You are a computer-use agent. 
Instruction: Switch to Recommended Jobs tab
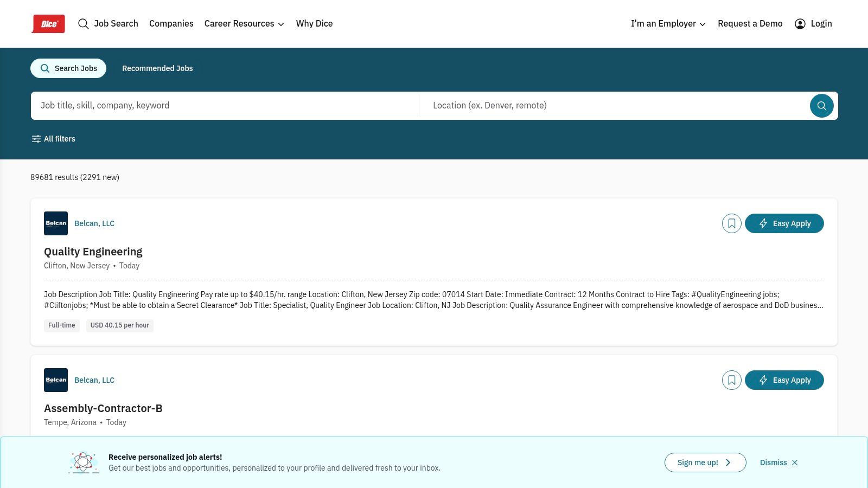pos(157,68)
